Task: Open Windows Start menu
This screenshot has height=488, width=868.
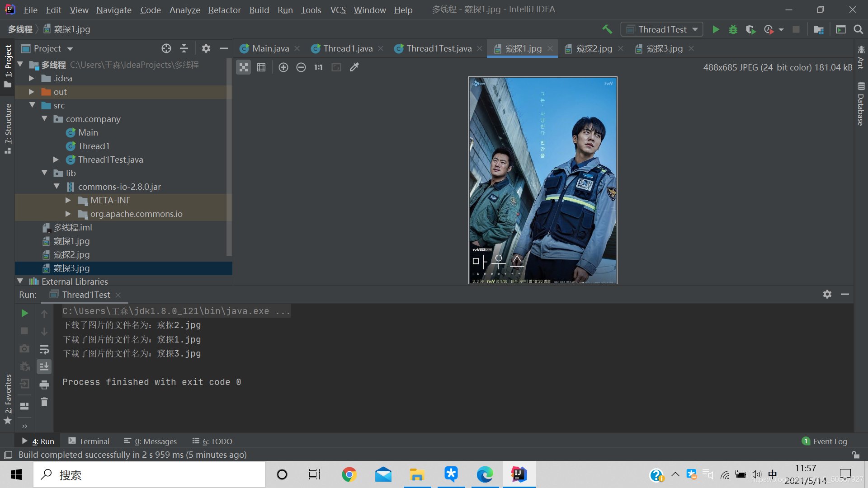Action: pos(16,474)
